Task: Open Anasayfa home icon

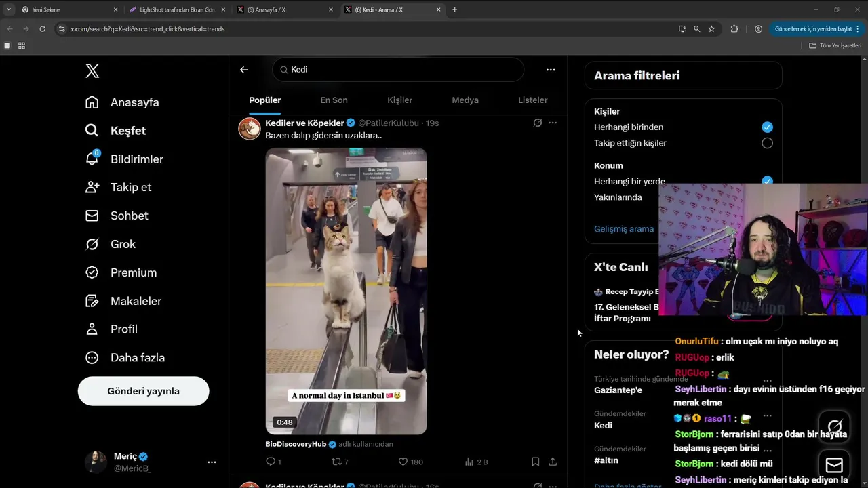Action: (x=92, y=102)
